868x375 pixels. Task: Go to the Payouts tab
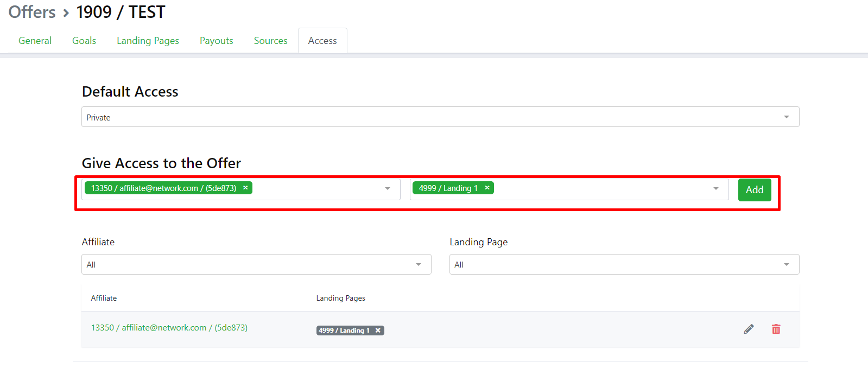point(216,41)
